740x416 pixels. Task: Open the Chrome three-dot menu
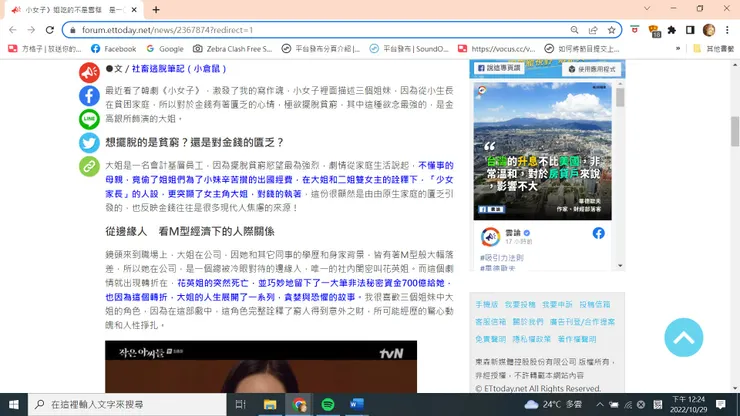pyautogui.click(x=727, y=30)
